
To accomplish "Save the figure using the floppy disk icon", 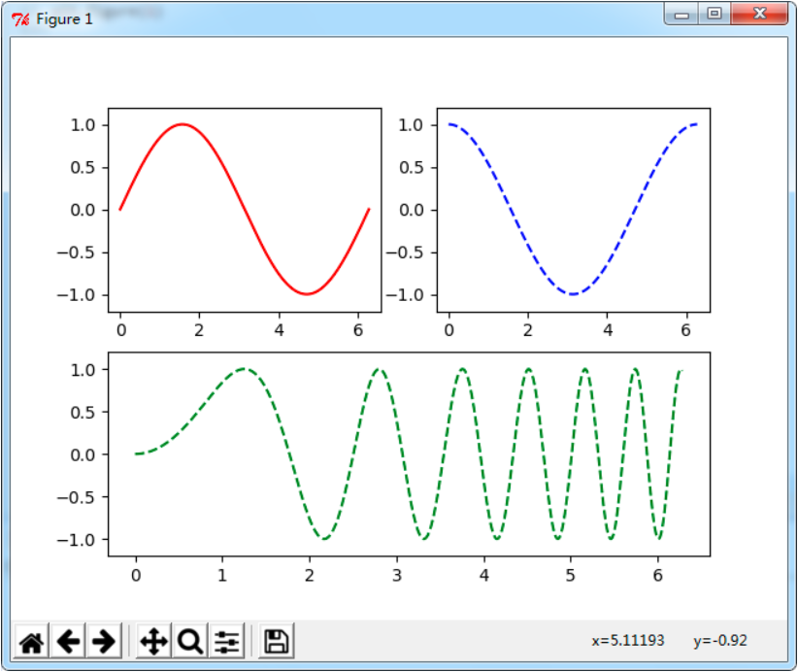I will pos(275,641).
